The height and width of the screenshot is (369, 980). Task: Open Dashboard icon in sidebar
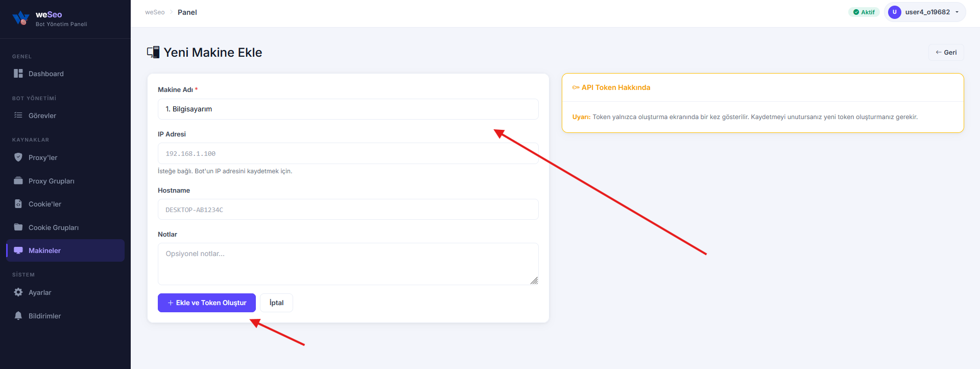pyautogui.click(x=18, y=74)
